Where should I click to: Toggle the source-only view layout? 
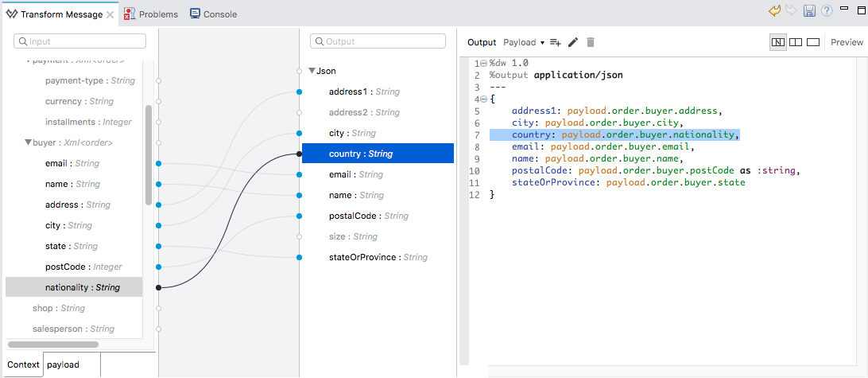point(812,42)
